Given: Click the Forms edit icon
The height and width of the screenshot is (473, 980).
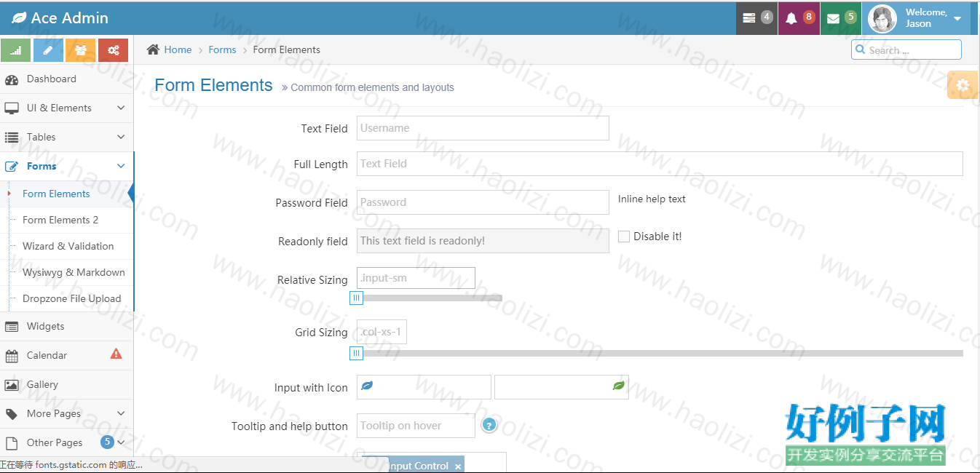Looking at the screenshot, I should click(12, 166).
